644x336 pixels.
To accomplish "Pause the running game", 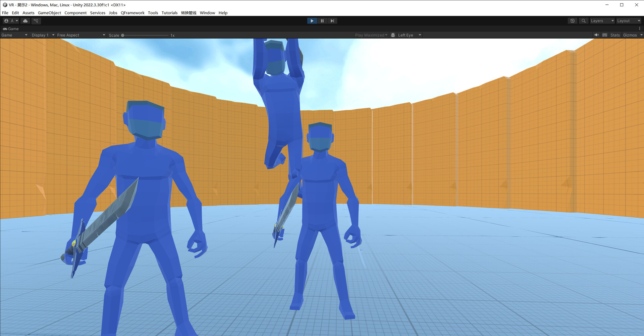I will coord(322,21).
